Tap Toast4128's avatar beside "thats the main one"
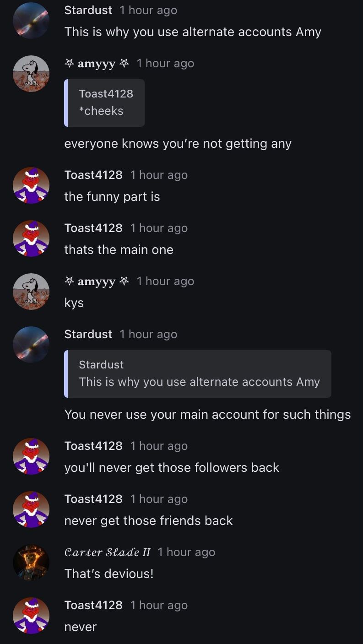 click(31, 238)
